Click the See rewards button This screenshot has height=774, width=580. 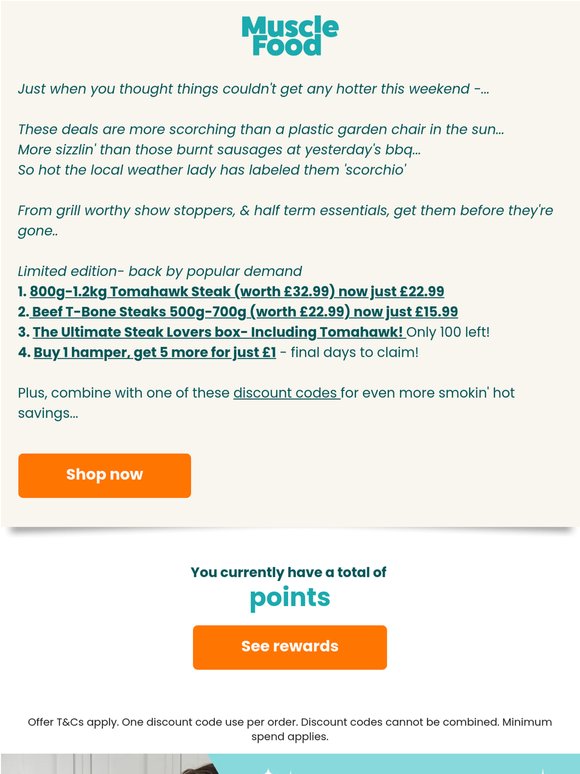point(290,647)
